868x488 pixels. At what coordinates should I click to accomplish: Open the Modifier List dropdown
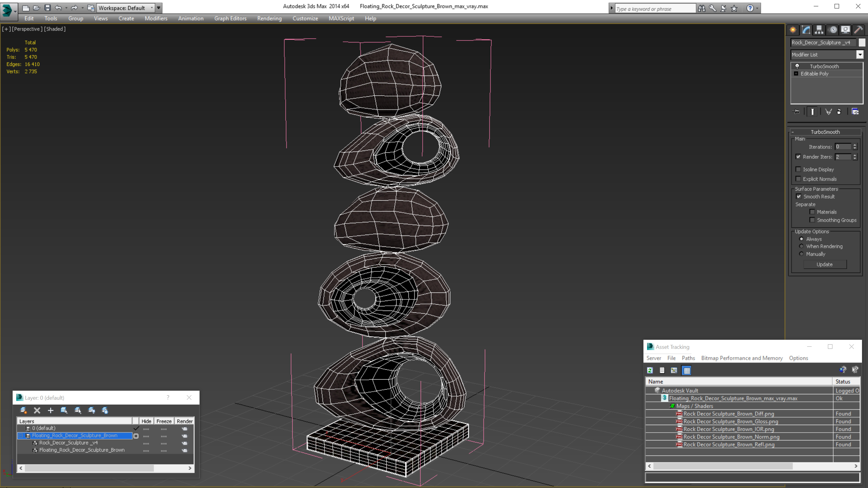click(860, 54)
